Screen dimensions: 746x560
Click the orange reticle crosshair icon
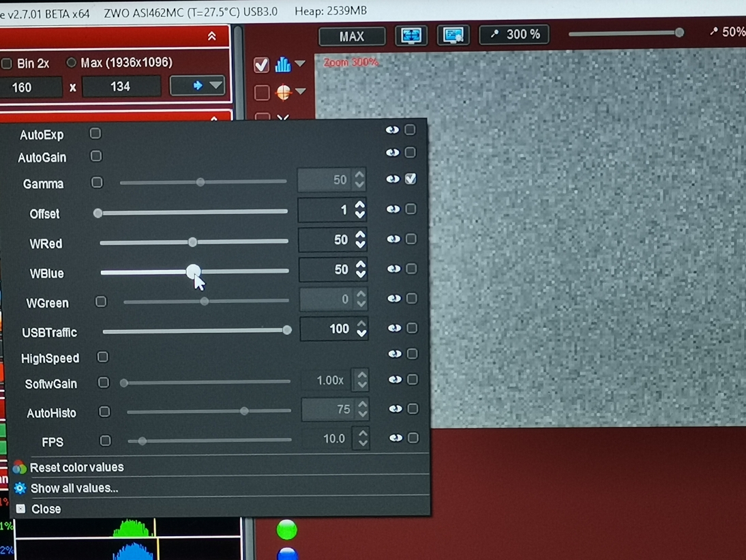click(283, 92)
